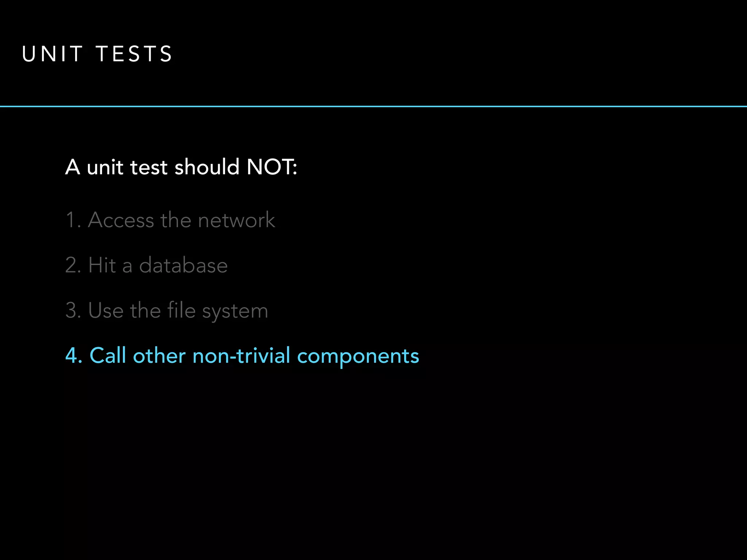Select list item 'Hit a database'
Viewport: 747px width, 560px height.
click(147, 265)
